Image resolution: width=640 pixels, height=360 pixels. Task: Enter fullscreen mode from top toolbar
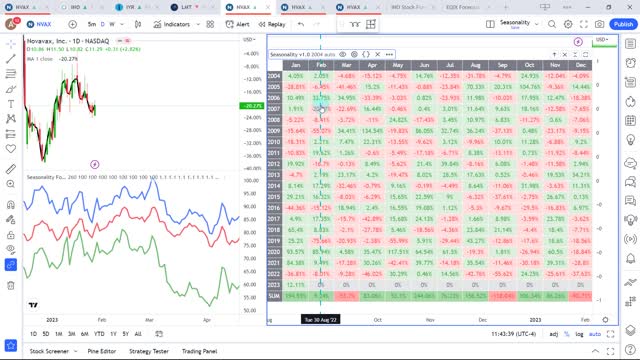coord(584,24)
